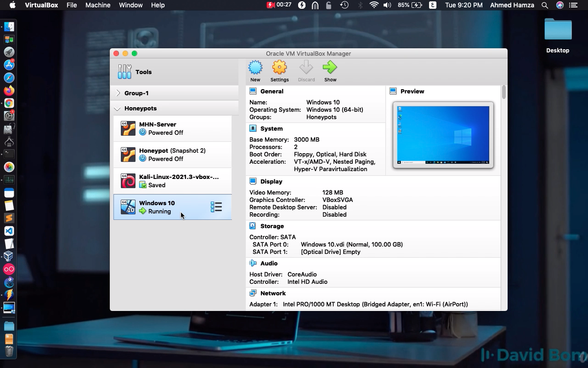Open the File menu in menu bar
588x368 pixels.
click(72, 5)
